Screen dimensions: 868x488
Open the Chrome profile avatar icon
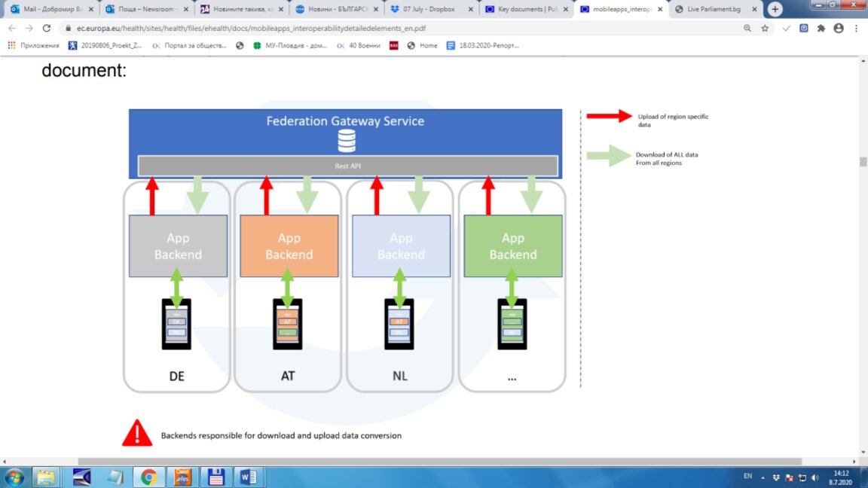(x=839, y=28)
